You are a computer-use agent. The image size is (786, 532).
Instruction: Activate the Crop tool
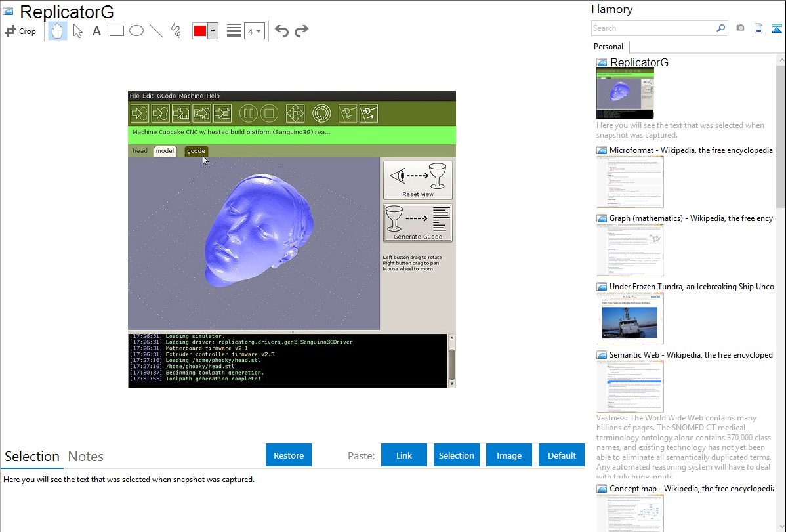(20, 31)
